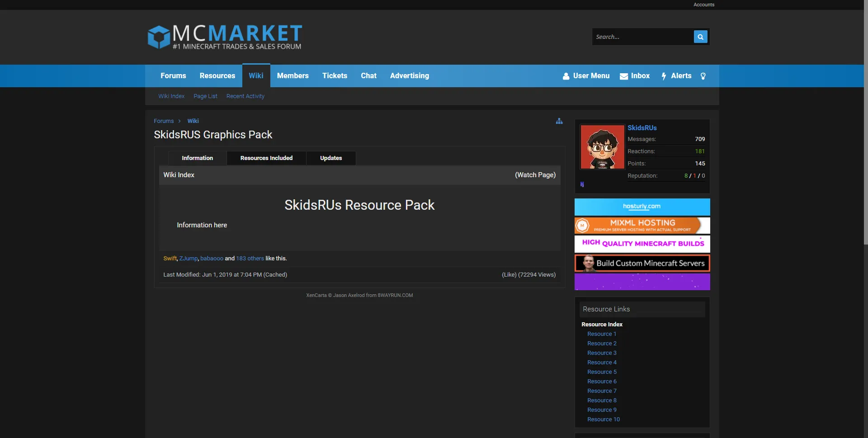Click High Quality Minecraft Builds banner

(x=642, y=244)
